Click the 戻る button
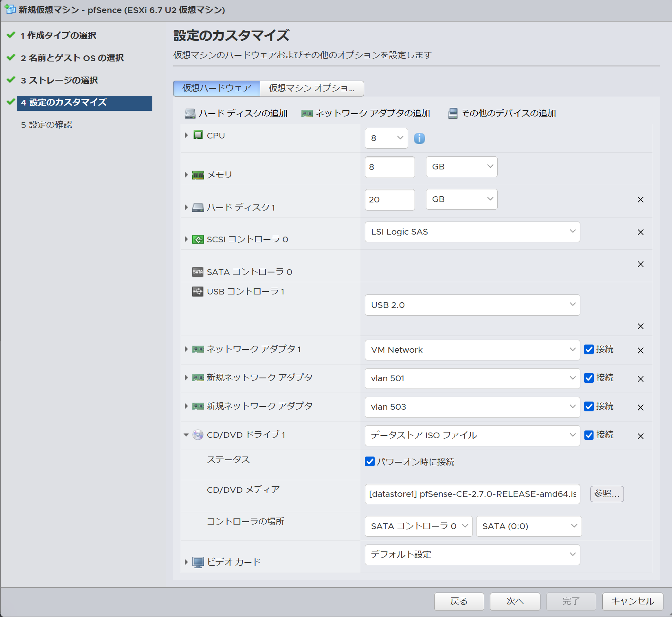672x617 pixels. 459,601
